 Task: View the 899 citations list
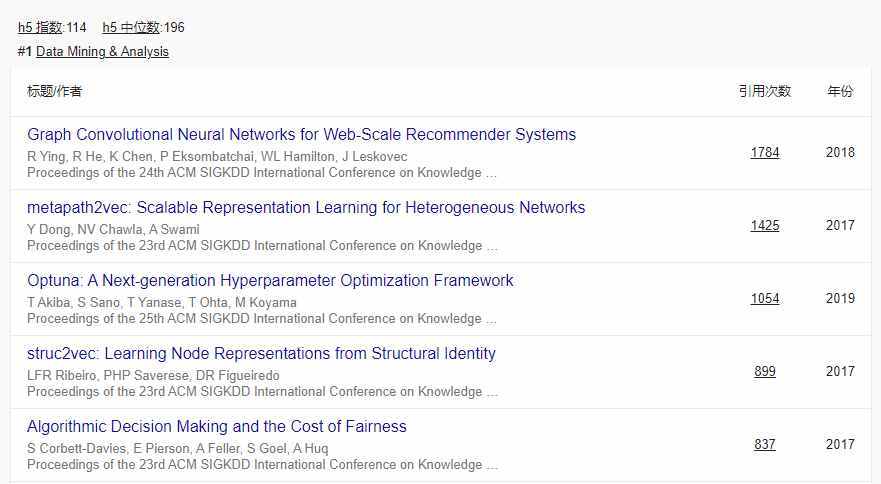coord(765,372)
